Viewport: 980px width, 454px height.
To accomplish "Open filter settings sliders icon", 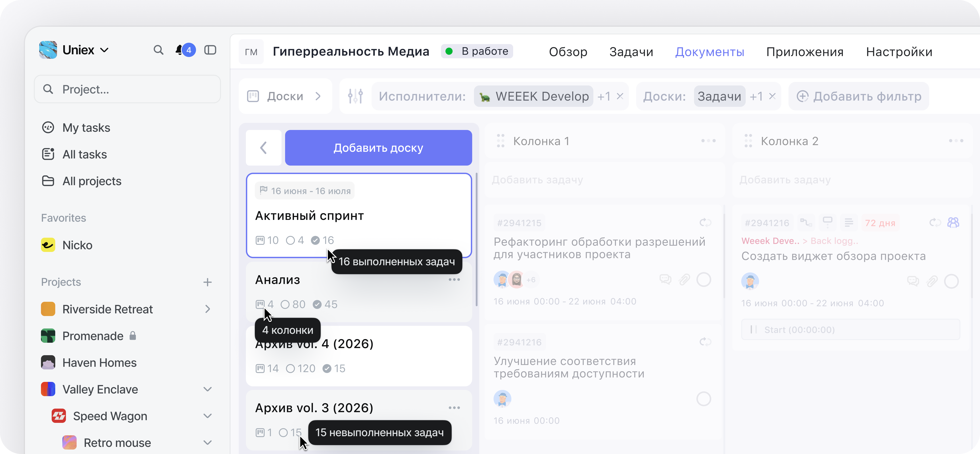I will coord(355,96).
